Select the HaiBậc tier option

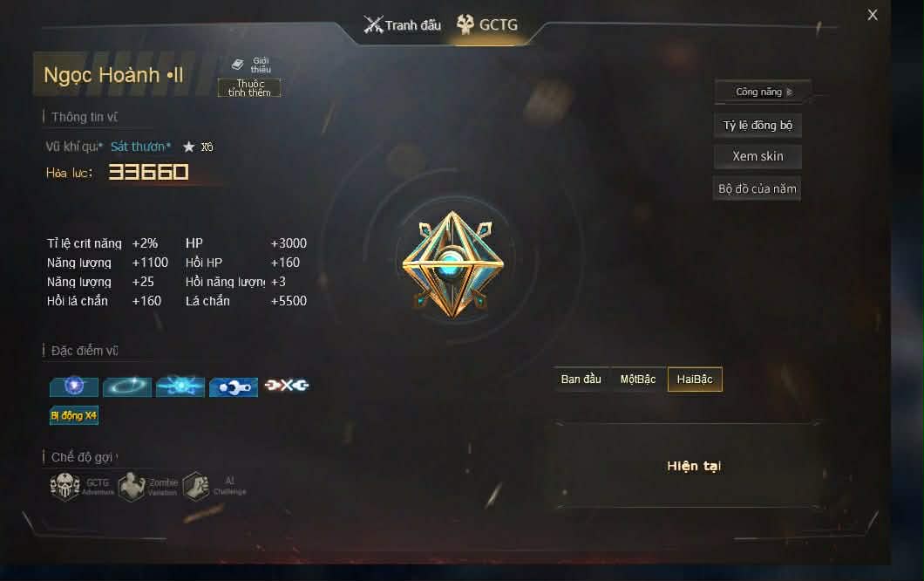pyautogui.click(x=695, y=379)
